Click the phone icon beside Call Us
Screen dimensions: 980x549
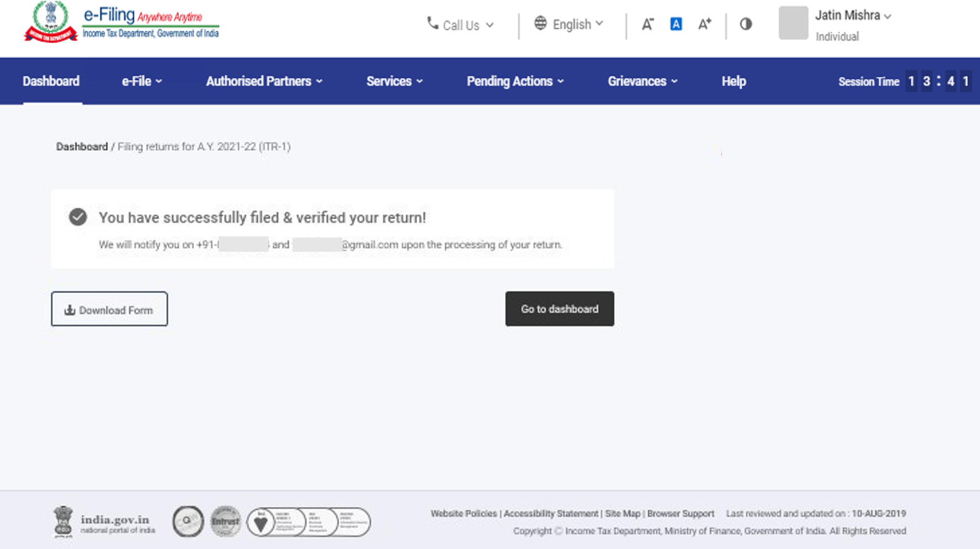tap(432, 23)
